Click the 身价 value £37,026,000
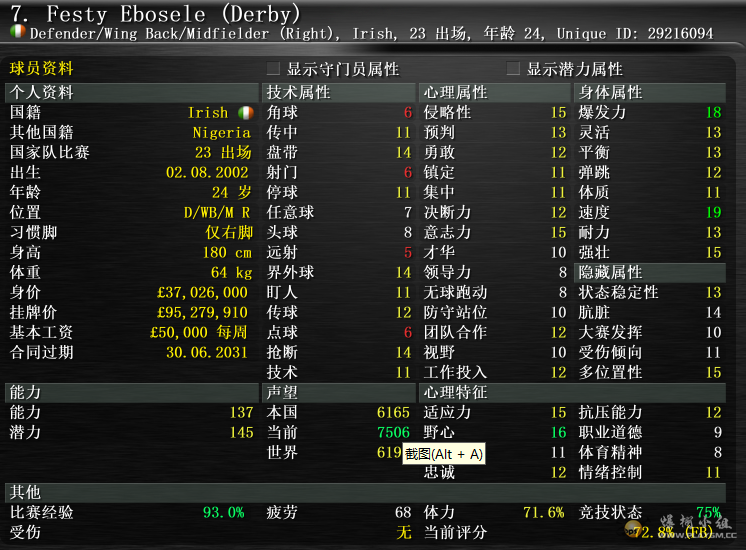The width and height of the screenshot is (746, 550). [x=202, y=293]
